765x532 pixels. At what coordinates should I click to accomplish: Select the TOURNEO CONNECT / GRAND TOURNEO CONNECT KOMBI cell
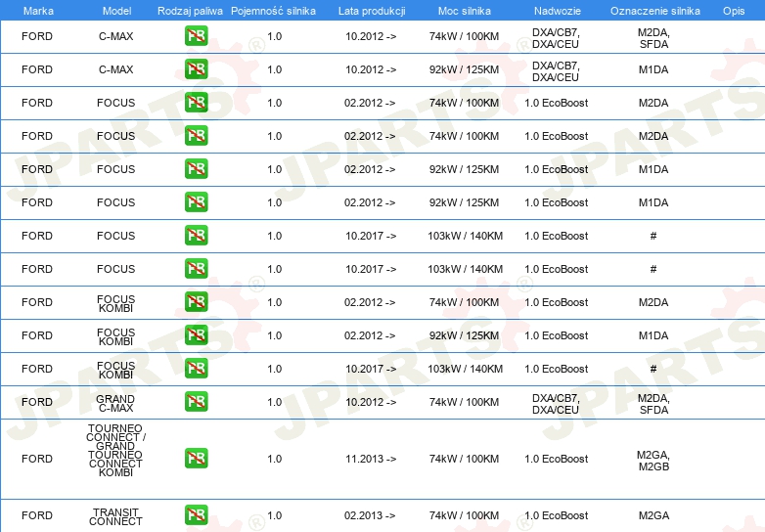coord(115,450)
